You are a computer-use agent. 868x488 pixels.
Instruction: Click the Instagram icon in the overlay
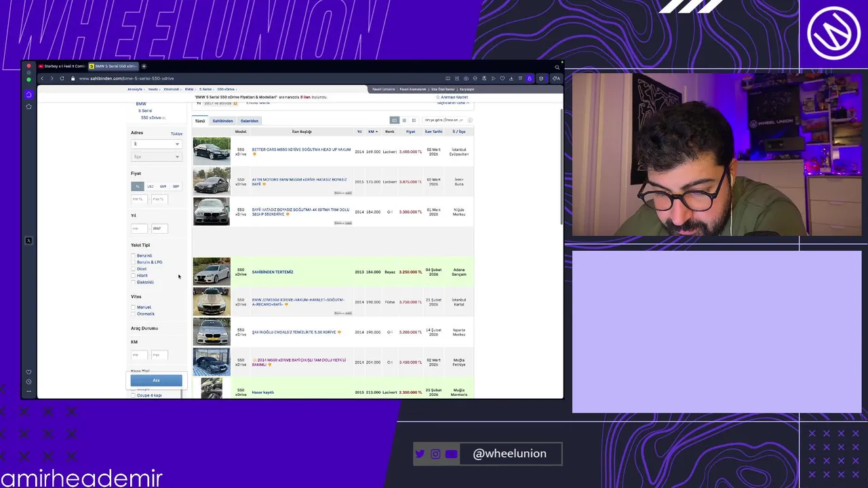435,454
